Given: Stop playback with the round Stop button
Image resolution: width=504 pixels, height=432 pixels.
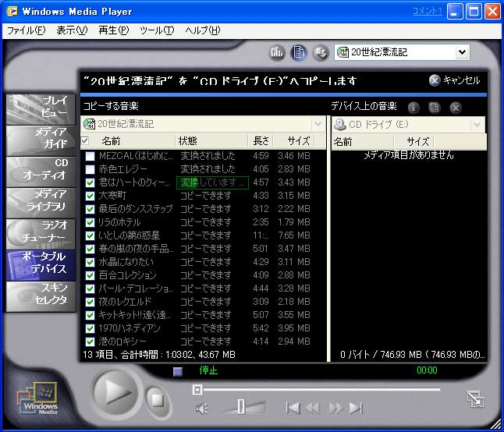Looking at the screenshot, I should click(158, 401).
